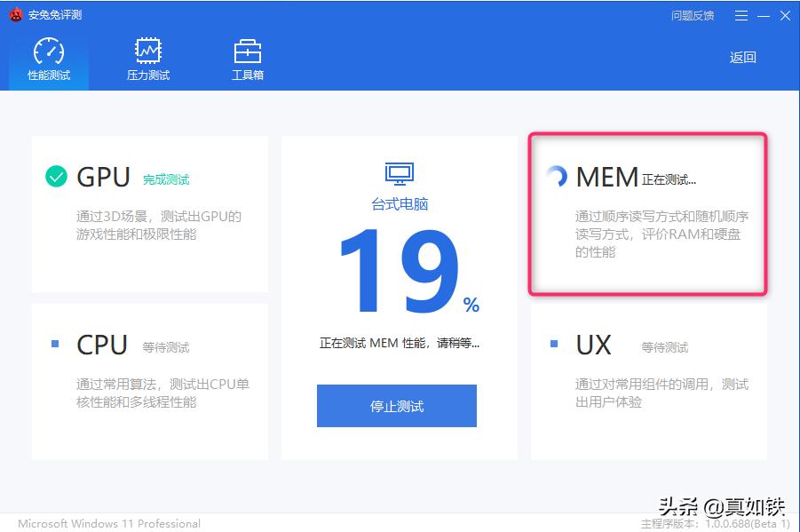Image resolution: width=800 pixels, height=532 pixels.
Task: Click the toolbox icon above 工具箱
Action: (247, 51)
